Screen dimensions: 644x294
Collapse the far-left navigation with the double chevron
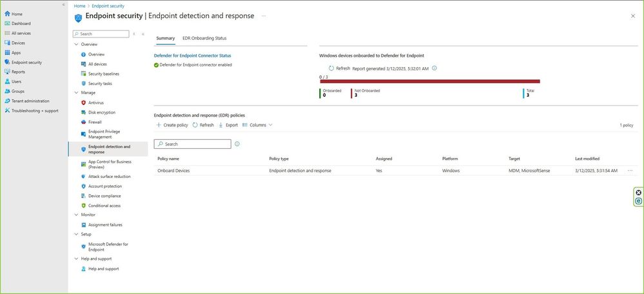coord(63,5)
